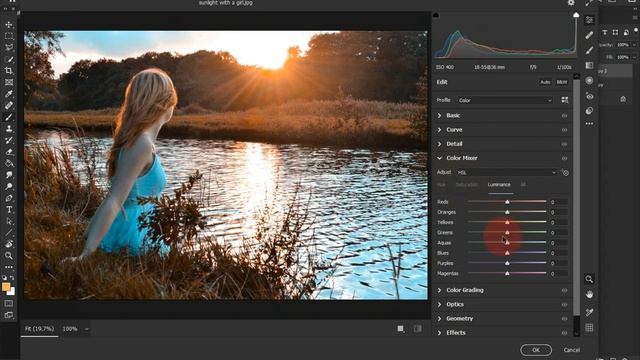Open Camera Raw Edit panel icon
640x360 pixels.
tap(589, 20)
